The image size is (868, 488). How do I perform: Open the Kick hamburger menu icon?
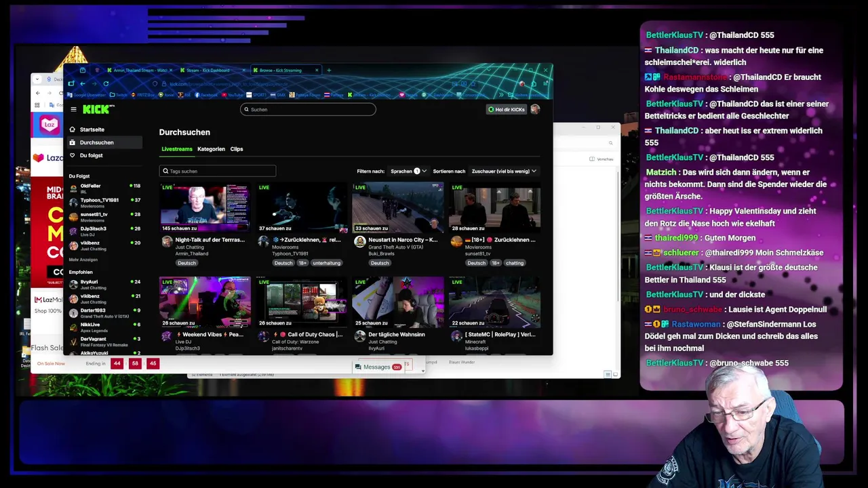73,109
